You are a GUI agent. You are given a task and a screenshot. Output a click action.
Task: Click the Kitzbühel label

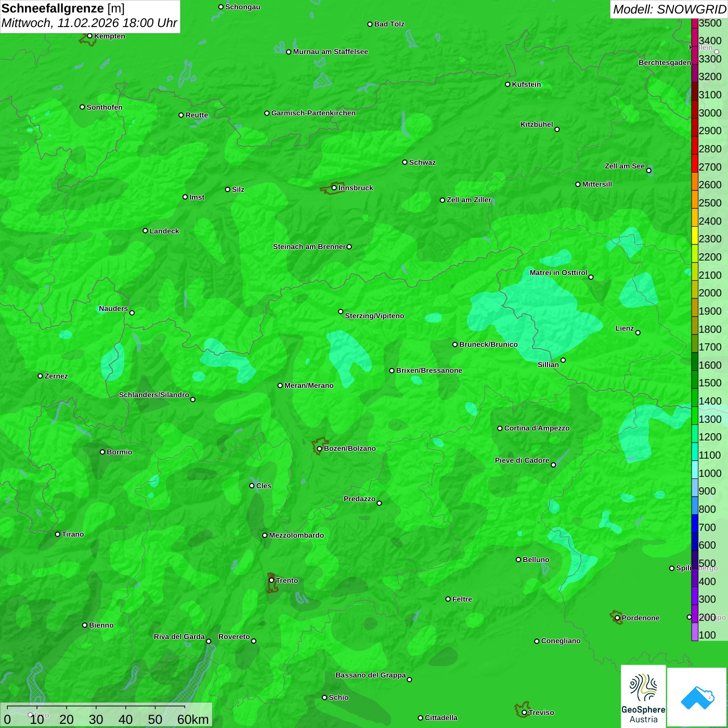tap(537, 124)
